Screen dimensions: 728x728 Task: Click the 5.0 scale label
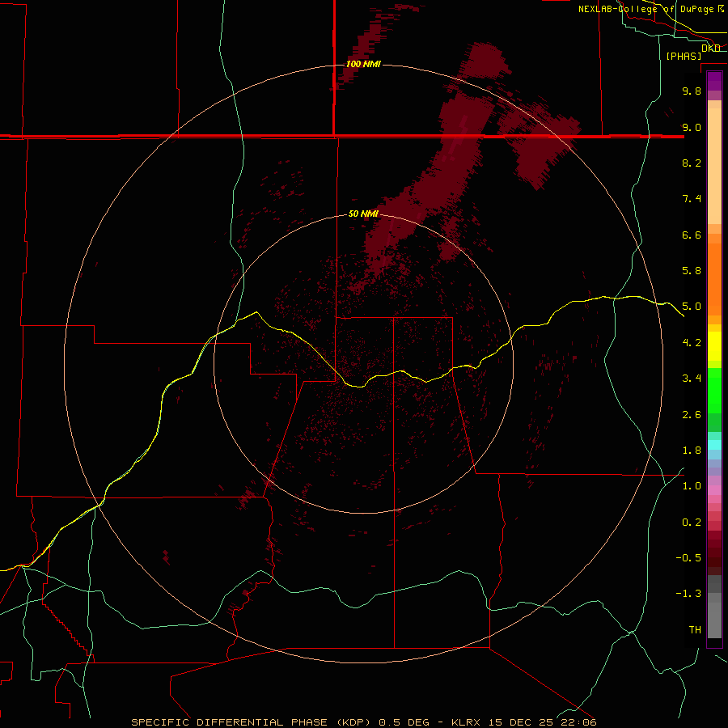pyautogui.click(x=692, y=307)
